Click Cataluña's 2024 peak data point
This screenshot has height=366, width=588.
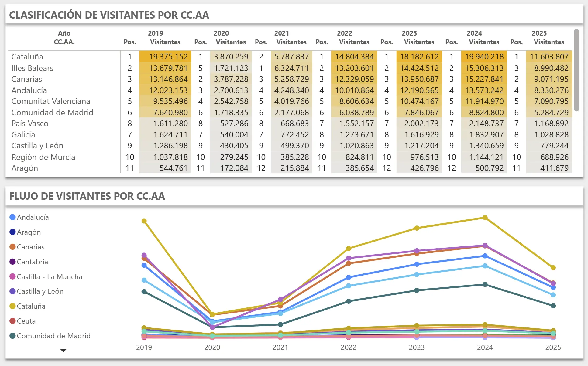point(485,218)
